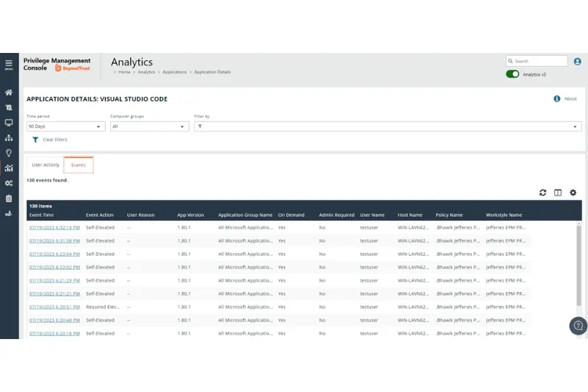Open the Analytics chart sidebar icon
Image resolution: width=588 pixels, height=392 pixels.
point(9,168)
